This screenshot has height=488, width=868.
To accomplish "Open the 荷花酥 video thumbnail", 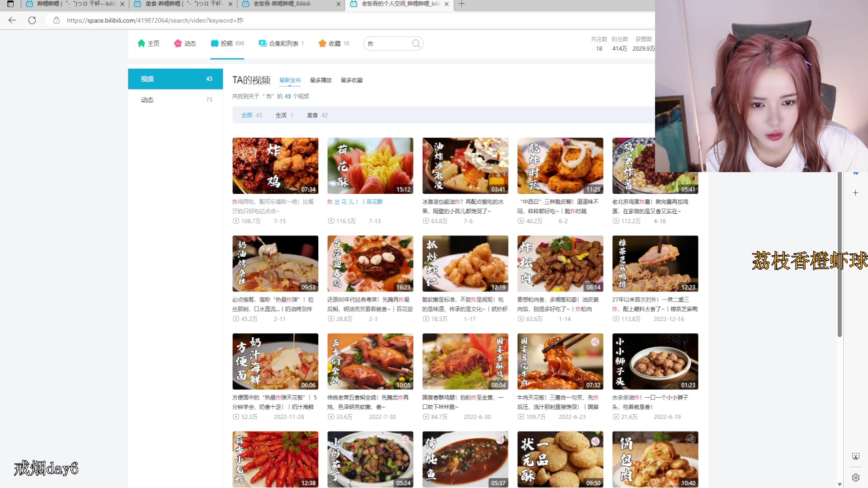I will click(370, 166).
